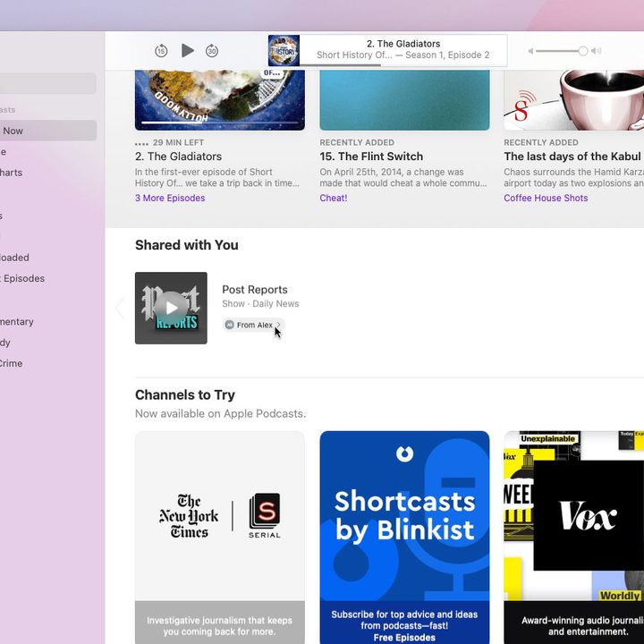The height and width of the screenshot is (644, 644).
Task: Open the Coffee House Shots link
Action: click(x=546, y=198)
